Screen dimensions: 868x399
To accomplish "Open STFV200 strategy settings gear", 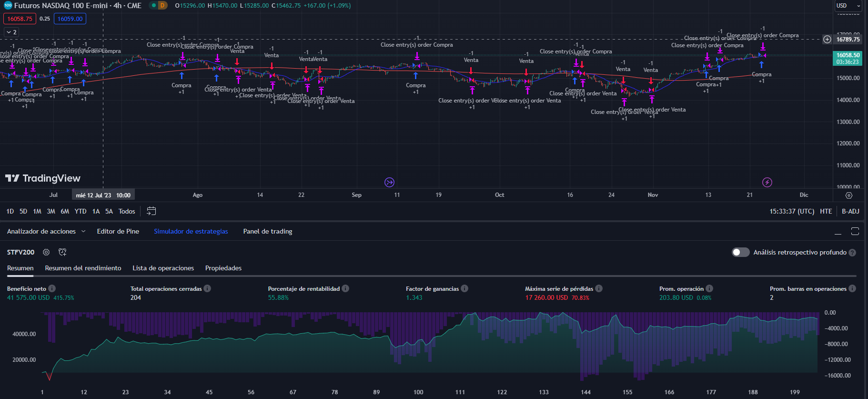I will (x=46, y=252).
